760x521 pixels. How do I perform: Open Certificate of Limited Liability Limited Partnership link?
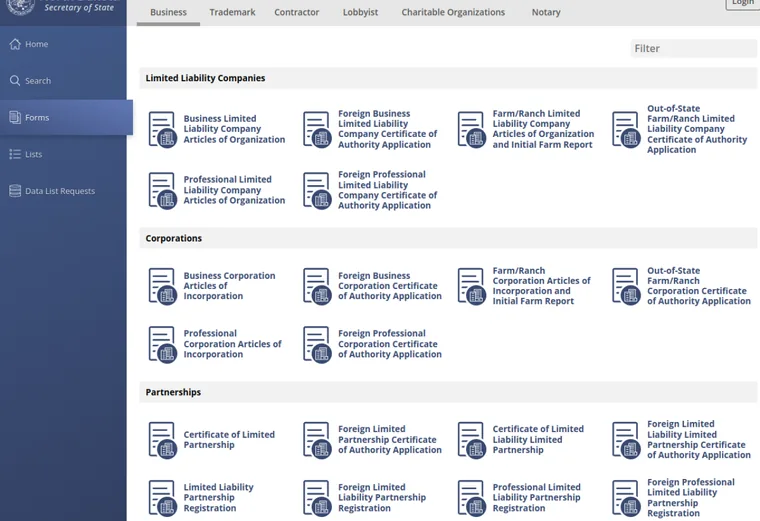coord(538,440)
